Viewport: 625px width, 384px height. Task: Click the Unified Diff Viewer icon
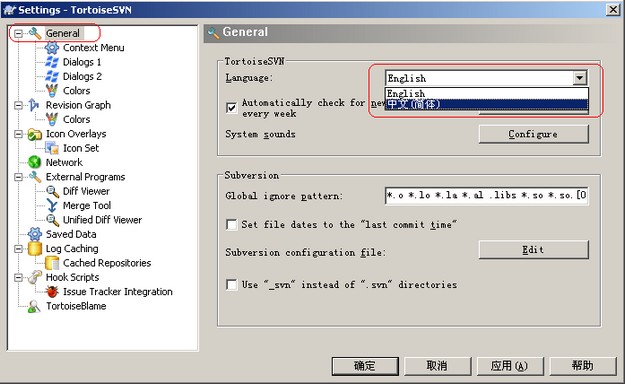(x=52, y=220)
